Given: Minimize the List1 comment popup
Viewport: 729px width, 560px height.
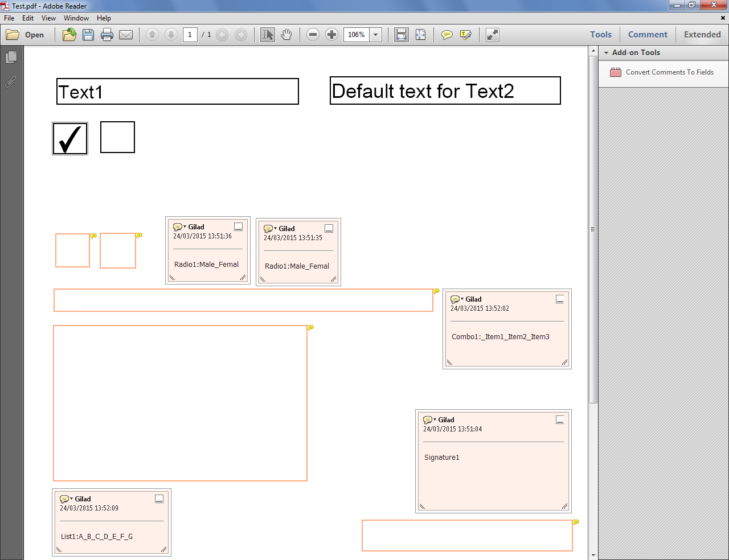Looking at the screenshot, I should [x=159, y=499].
